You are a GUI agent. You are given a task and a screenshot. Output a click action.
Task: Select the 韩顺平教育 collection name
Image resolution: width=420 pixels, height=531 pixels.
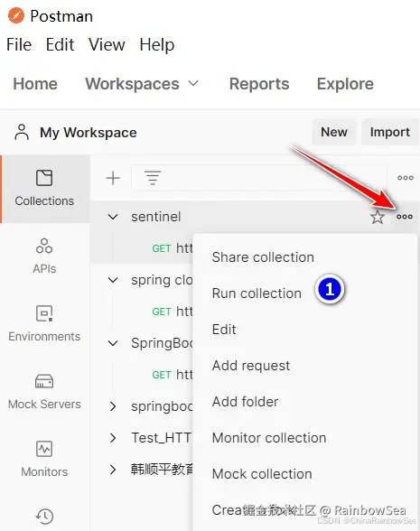(162, 470)
